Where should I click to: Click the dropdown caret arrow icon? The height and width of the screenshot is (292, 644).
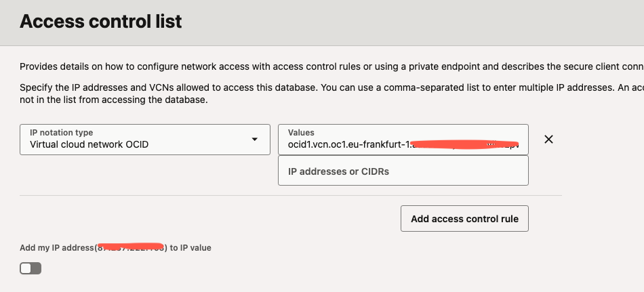pos(255,140)
